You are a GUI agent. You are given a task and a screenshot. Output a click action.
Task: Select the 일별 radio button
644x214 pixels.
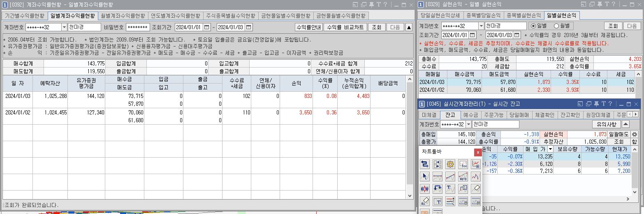coord(533,26)
